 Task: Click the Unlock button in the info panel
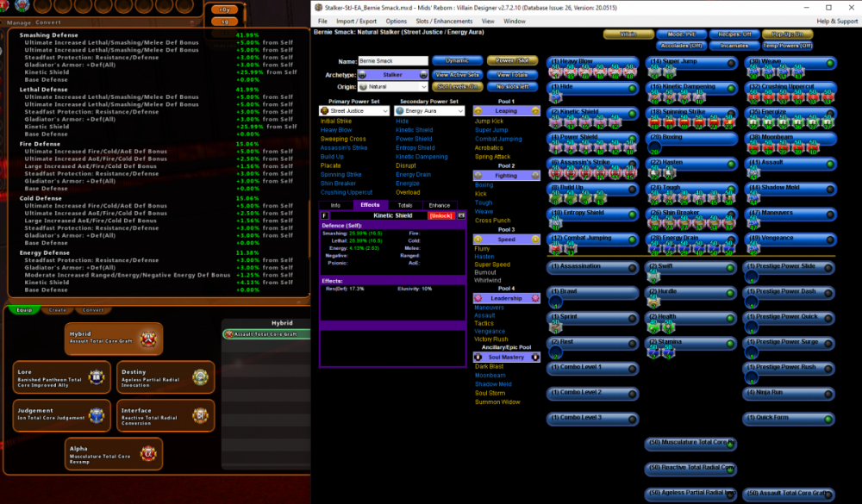pos(440,215)
